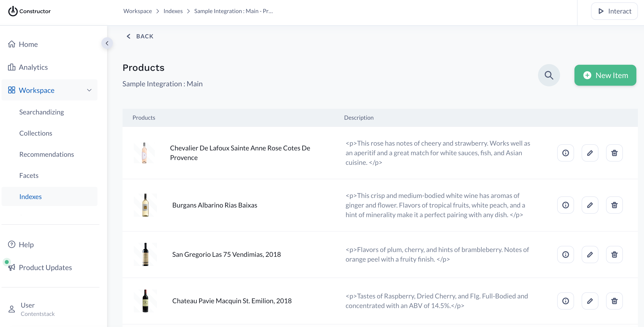Image resolution: width=644 pixels, height=327 pixels.
Task: Collapse the left sidebar panel
Action: pyautogui.click(x=107, y=43)
